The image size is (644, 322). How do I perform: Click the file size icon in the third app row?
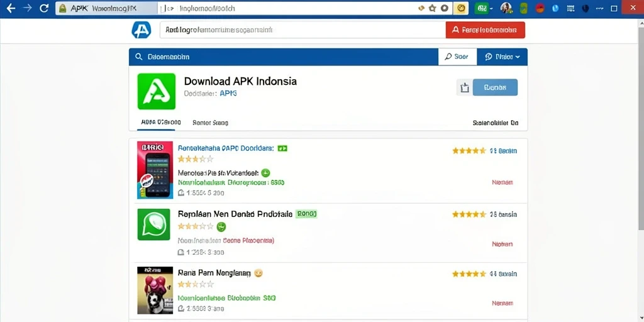pos(180,308)
